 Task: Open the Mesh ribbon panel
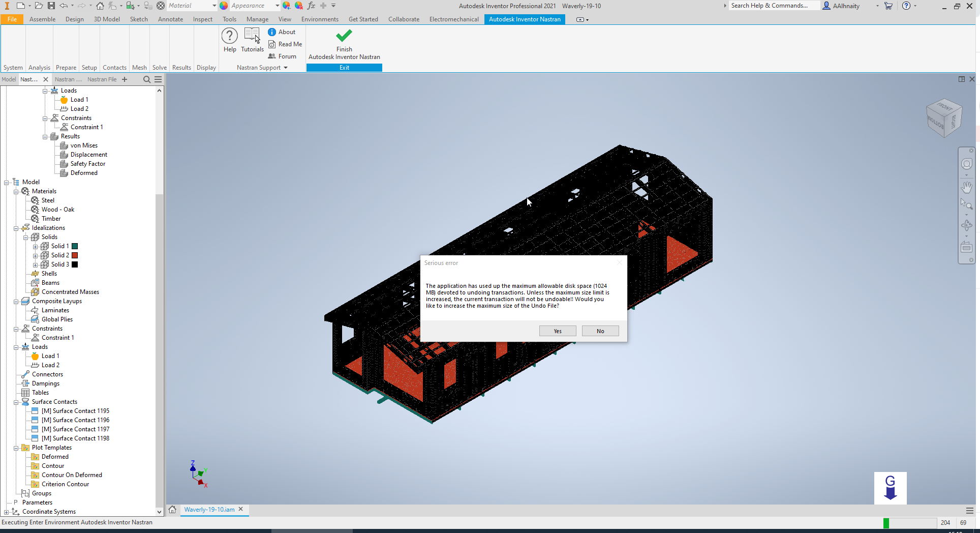coord(139,68)
